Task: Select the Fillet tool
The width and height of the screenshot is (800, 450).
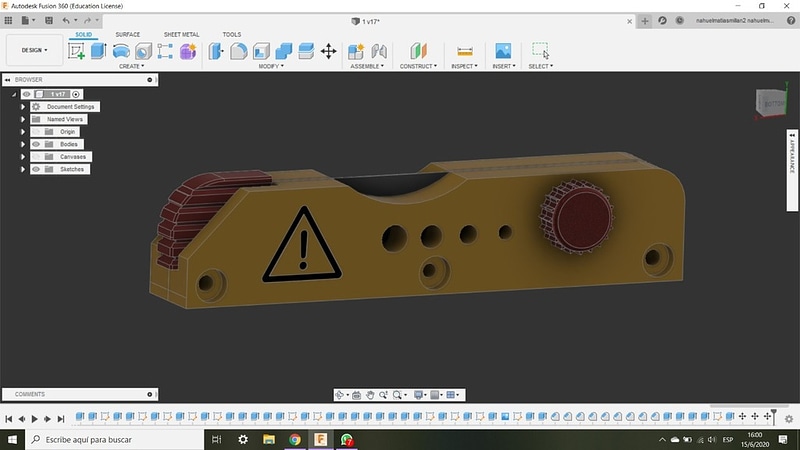Action: (239, 51)
